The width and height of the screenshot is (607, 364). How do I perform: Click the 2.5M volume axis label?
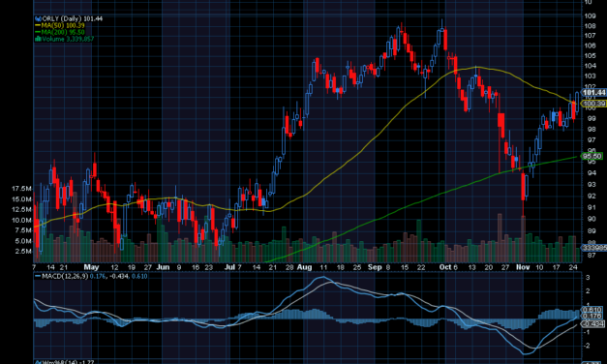click(x=23, y=252)
